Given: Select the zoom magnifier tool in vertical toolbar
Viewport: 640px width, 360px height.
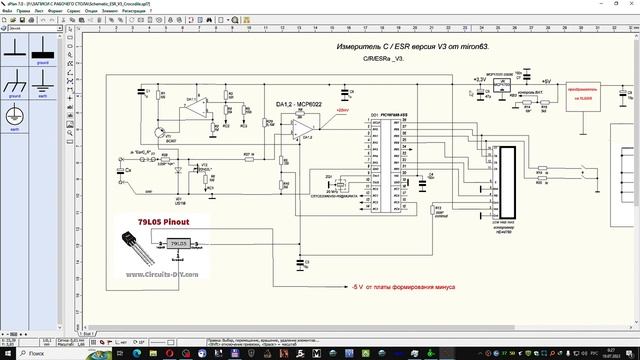Looking at the screenshot, I should point(70,133).
